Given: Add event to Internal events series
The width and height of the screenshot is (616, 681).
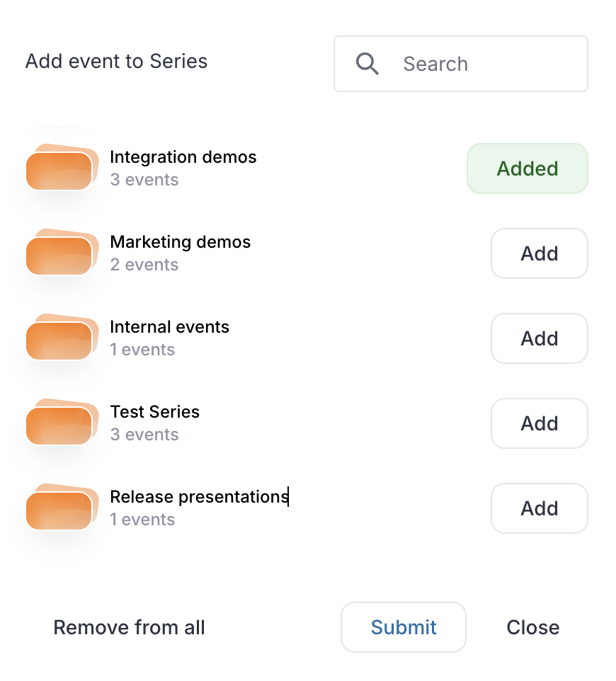Looking at the screenshot, I should (540, 338).
